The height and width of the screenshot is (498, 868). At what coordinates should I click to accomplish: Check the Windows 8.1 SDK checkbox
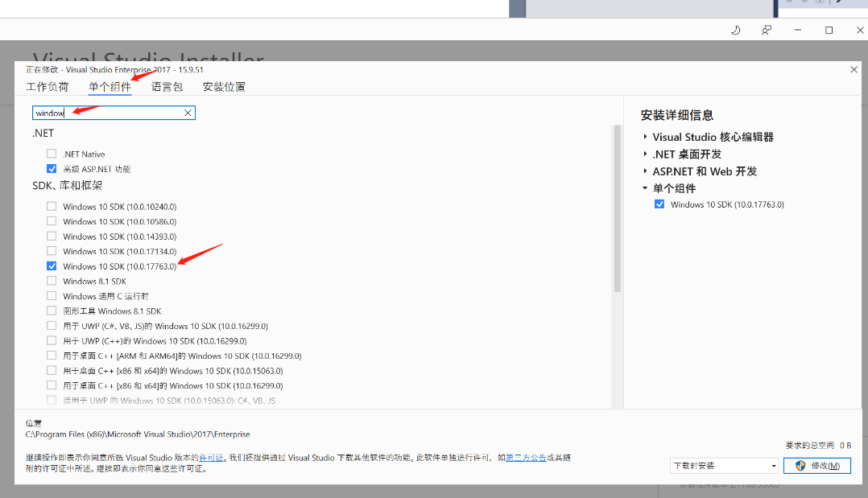coord(52,281)
